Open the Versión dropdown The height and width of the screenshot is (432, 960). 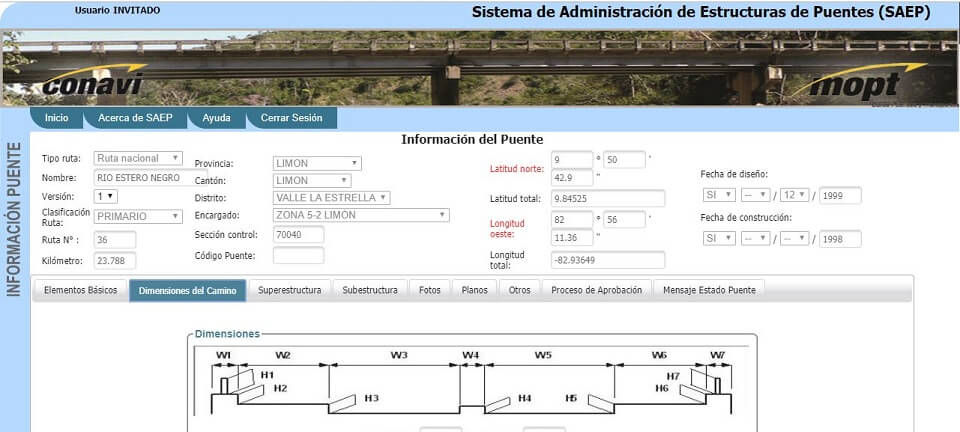[105, 196]
